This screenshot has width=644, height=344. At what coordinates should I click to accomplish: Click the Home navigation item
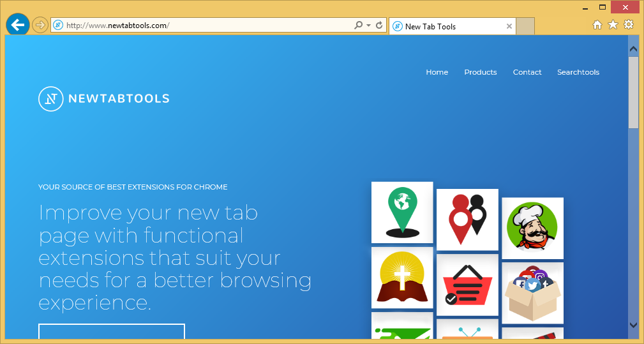coord(437,72)
